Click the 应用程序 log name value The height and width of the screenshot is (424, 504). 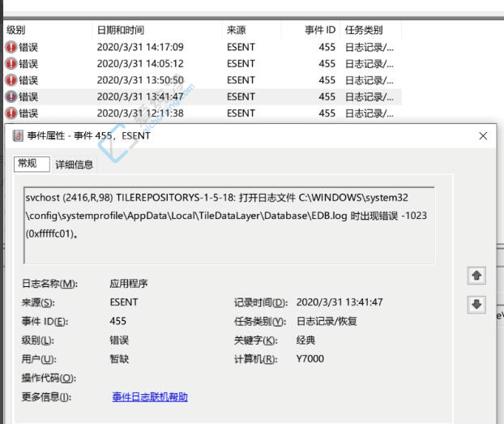click(129, 284)
